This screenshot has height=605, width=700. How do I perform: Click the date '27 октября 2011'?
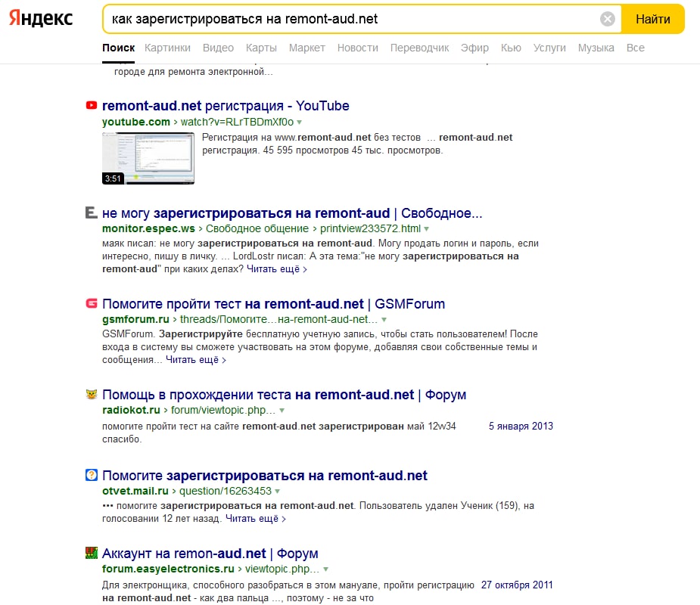pos(517,585)
